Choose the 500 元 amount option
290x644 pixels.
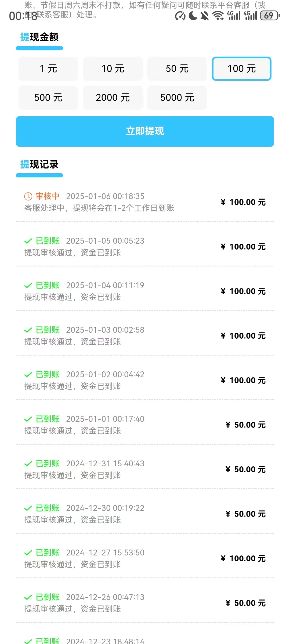[x=48, y=98]
